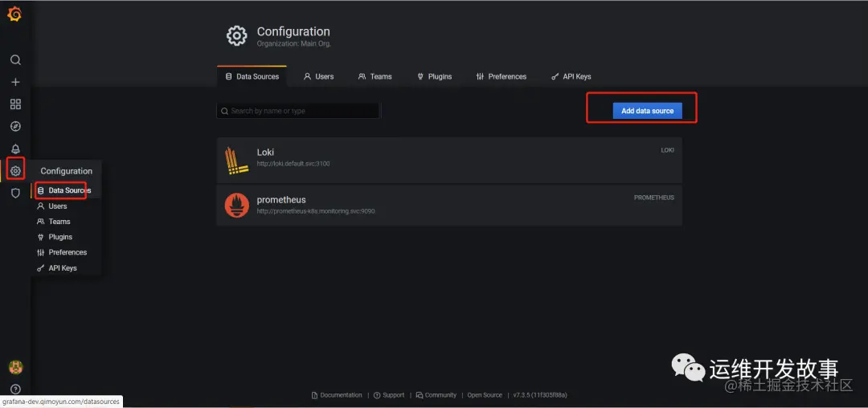Click the Prometheus flame logo
This screenshot has width=868, height=408.
click(236, 205)
